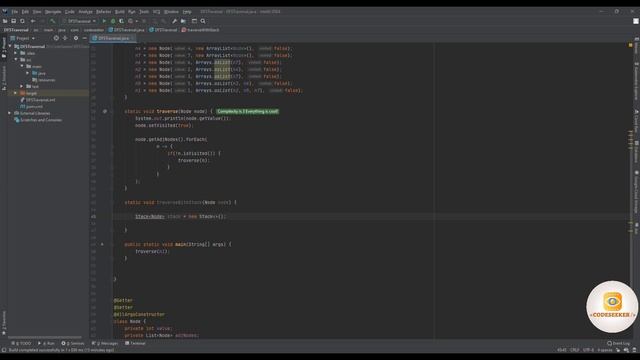Click the codeseeker breadcrumb

(x=94, y=30)
